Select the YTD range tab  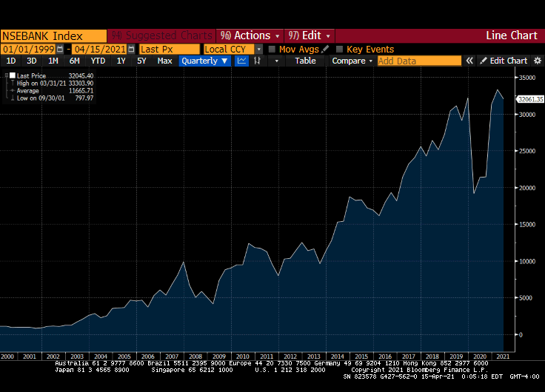click(x=98, y=61)
